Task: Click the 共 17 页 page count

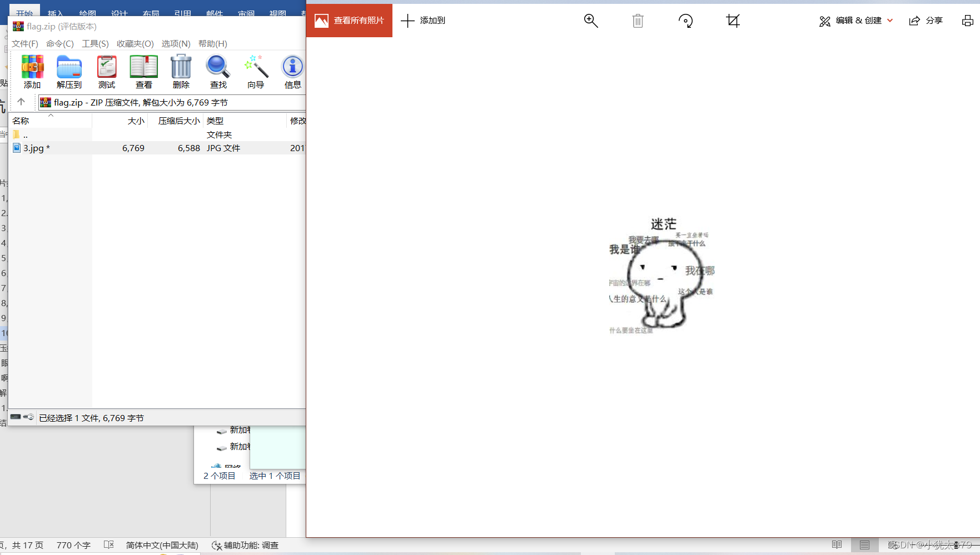Action: [x=28, y=545]
